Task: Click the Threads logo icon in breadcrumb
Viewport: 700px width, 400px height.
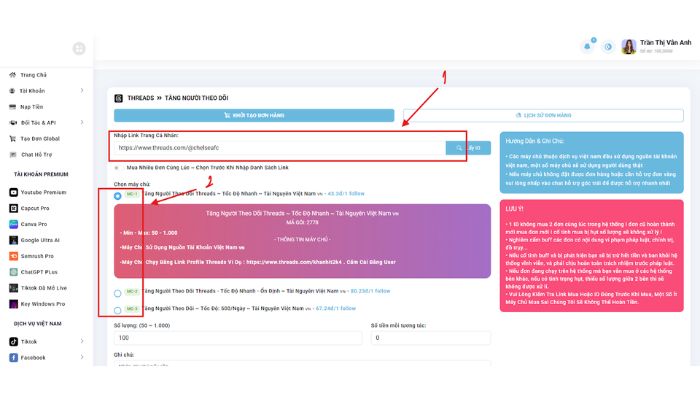Action: tap(118, 98)
